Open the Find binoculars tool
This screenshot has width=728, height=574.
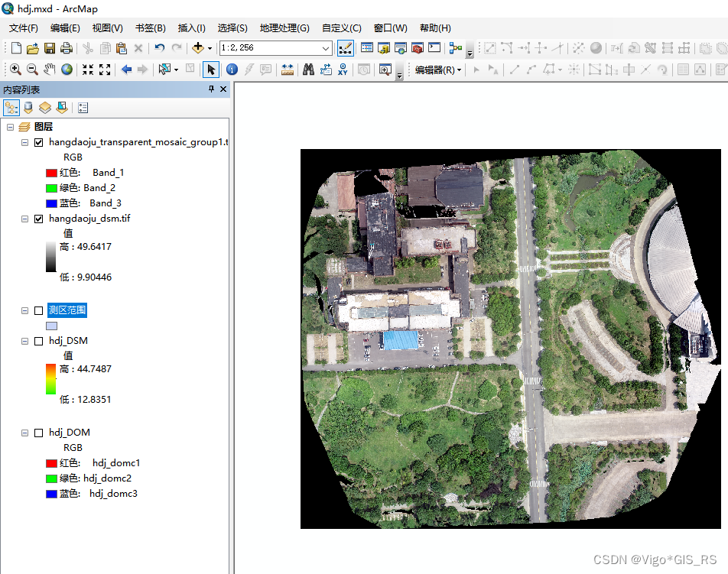309,70
